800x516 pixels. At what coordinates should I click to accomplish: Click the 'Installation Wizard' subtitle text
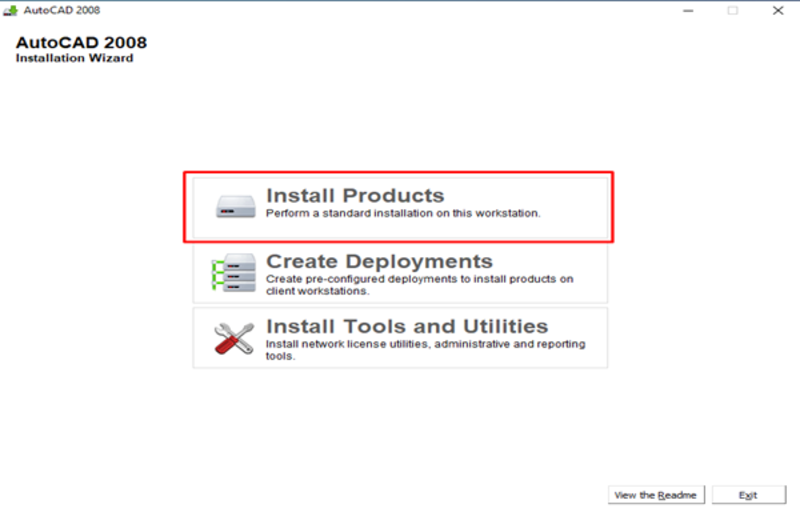point(74,58)
